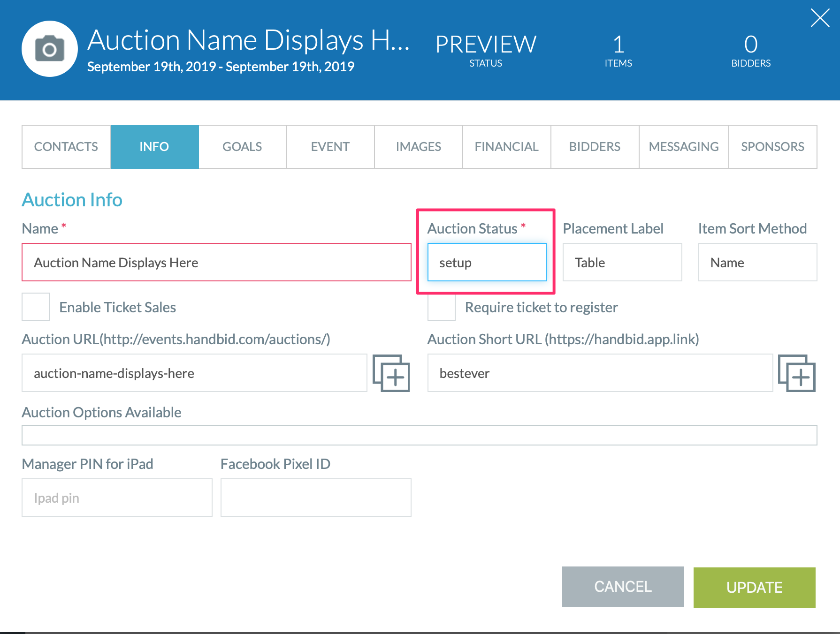Open the IMAGES tab
The width and height of the screenshot is (840, 634).
click(x=418, y=146)
